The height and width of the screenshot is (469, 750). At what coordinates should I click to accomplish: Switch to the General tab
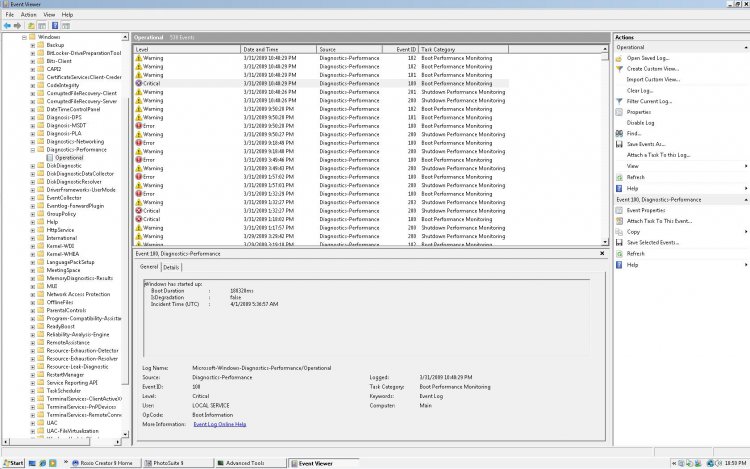(x=149, y=267)
